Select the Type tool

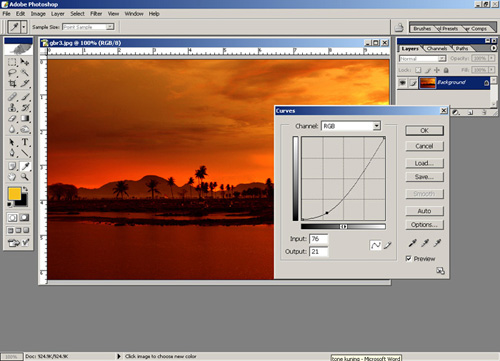(25, 142)
